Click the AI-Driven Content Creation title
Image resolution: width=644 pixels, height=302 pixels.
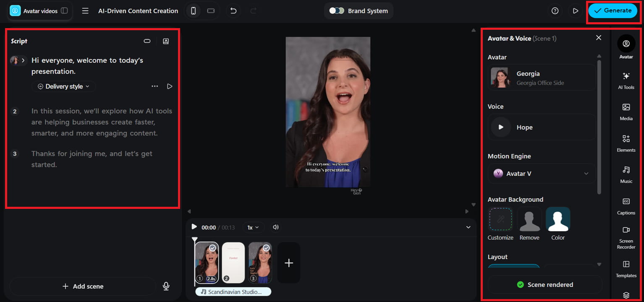click(138, 11)
